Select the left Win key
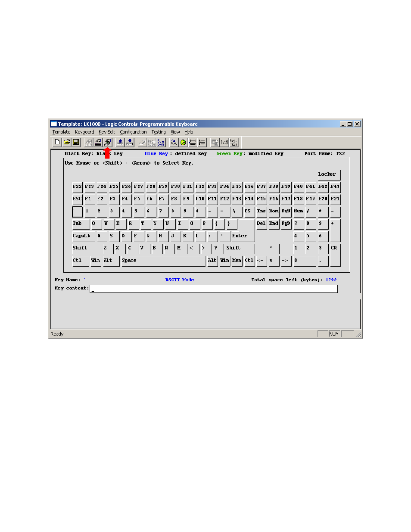This screenshot has height=532, width=411. pyautogui.click(x=96, y=261)
